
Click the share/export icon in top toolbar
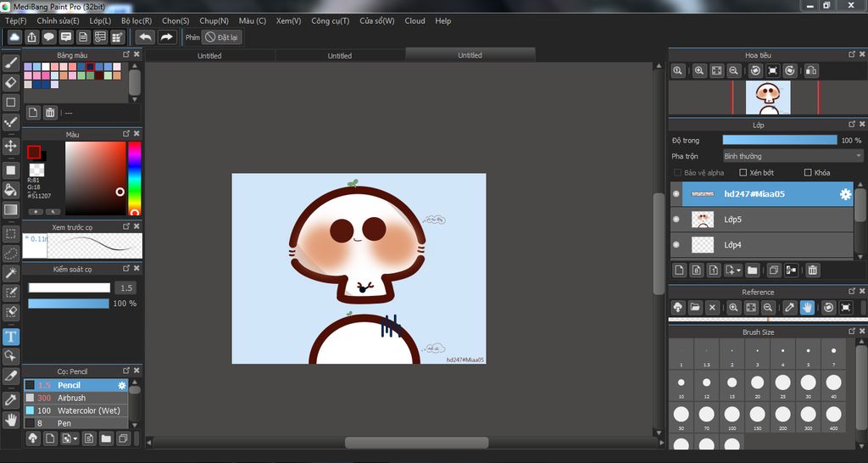click(x=32, y=37)
